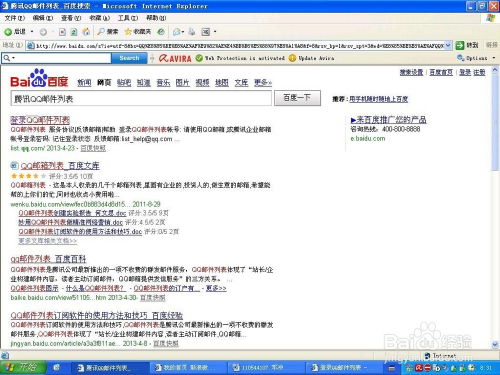Open the Favorites star button
The height and width of the screenshot is (375, 500).
[138, 32]
